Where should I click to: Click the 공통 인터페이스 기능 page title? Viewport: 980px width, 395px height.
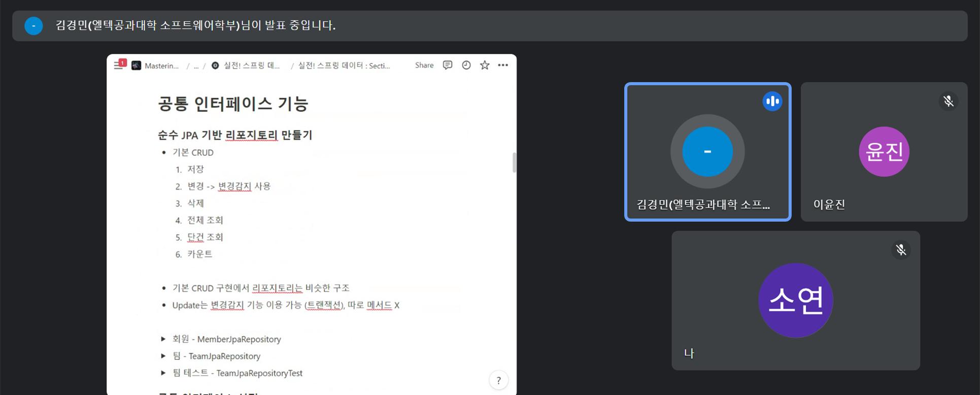tap(233, 104)
